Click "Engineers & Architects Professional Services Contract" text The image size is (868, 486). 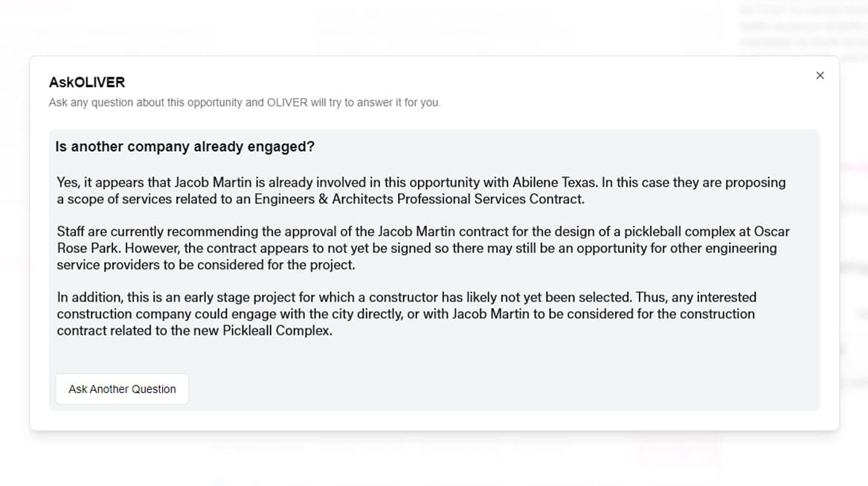point(418,199)
